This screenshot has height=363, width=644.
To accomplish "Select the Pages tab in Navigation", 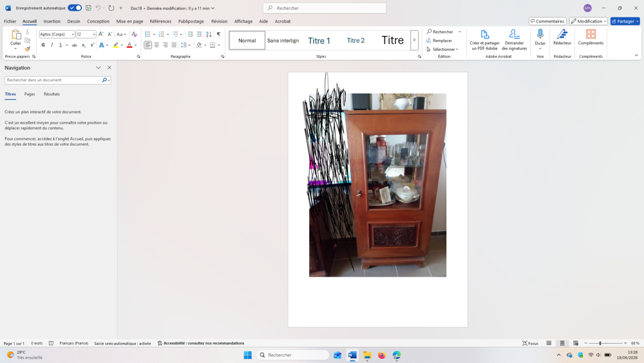I will [30, 94].
